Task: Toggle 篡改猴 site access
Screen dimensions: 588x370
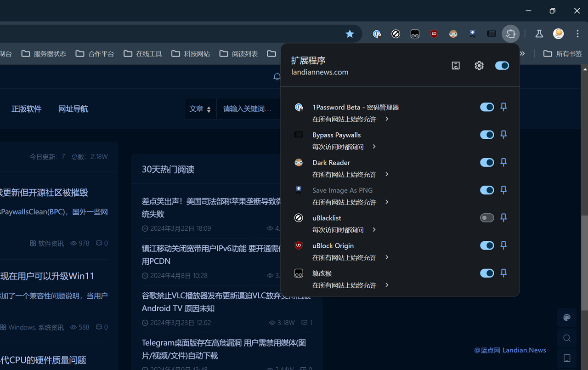Action: click(x=487, y=273)
